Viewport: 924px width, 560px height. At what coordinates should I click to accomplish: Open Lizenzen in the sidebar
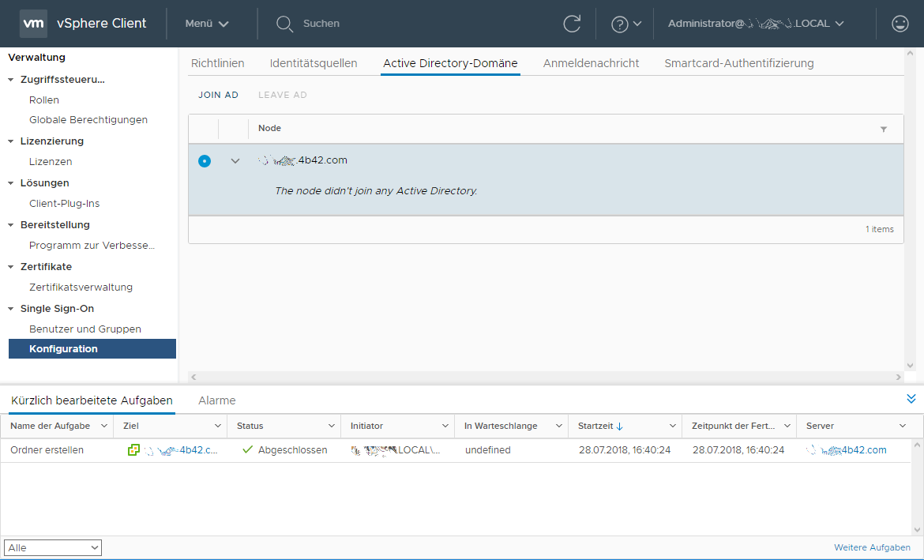pos(51,161)
